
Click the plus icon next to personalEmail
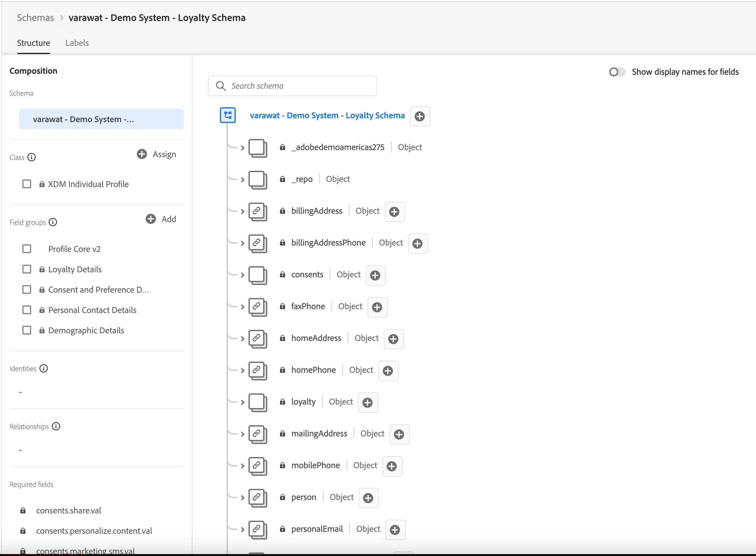coord(395,530)
